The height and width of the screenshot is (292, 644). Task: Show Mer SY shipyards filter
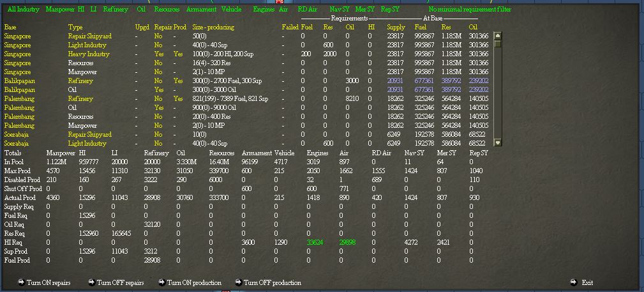(364, 9)
